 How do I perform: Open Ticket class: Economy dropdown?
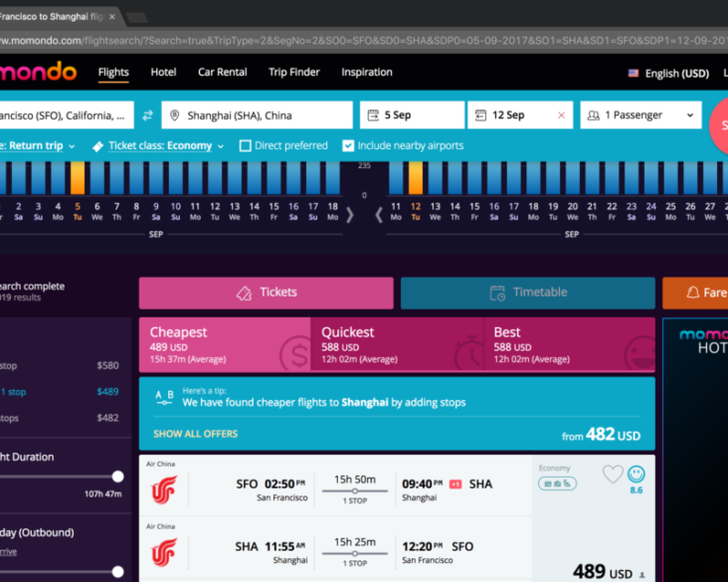[166, 146]
